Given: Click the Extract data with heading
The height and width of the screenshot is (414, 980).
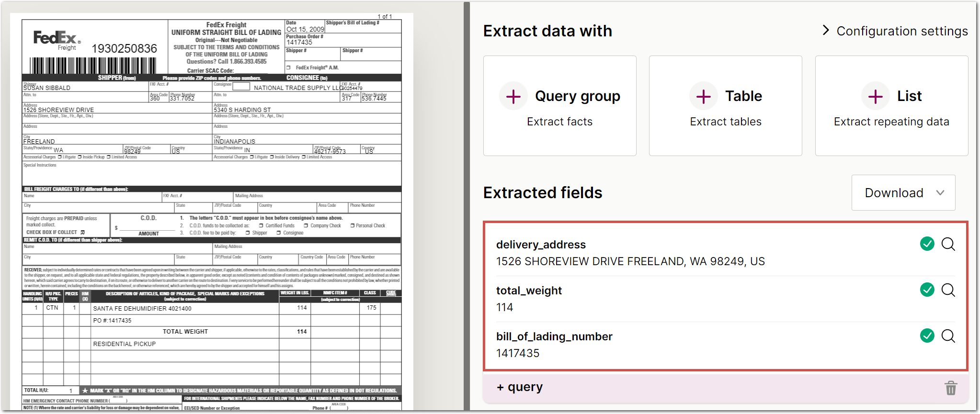Looking at the screenshot, I should pos(547,31).
